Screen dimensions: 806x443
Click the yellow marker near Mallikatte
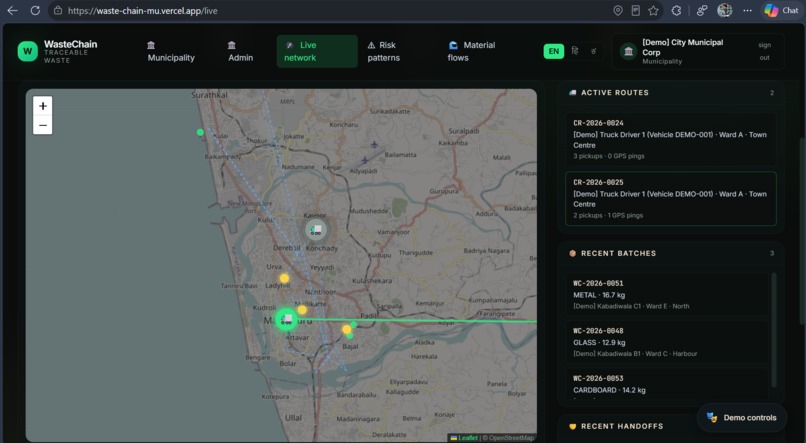pos(302,309)
